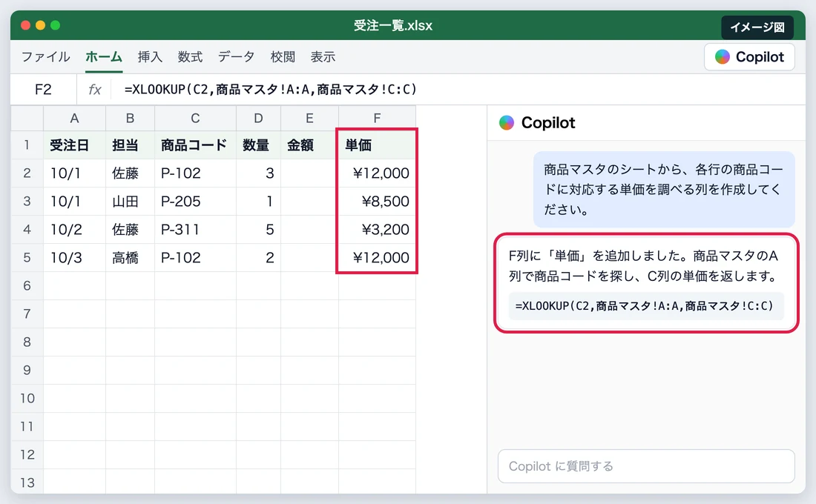Select column E header
Viewport: 816px width, 504px height.
[309, 118]
